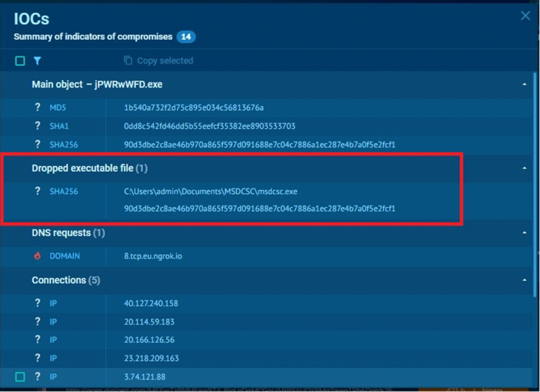This screenshot has height=392, width=540.
Task: Collapse the DNS requests section
Action: pyautogui.click(x=524, y=233)
